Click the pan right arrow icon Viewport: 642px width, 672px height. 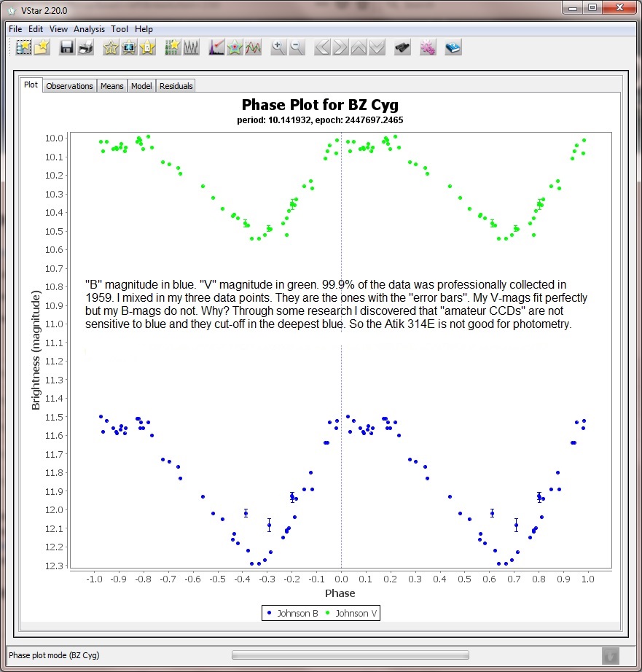tap(340, 48)
